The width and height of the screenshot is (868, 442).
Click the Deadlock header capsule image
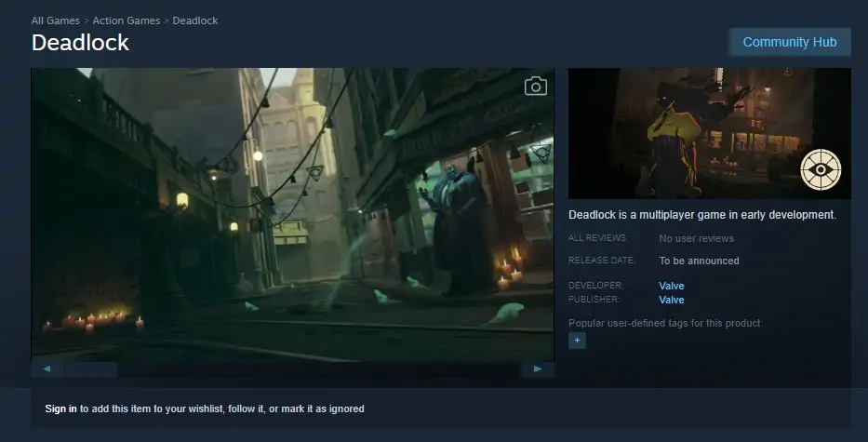coord(710,133)
